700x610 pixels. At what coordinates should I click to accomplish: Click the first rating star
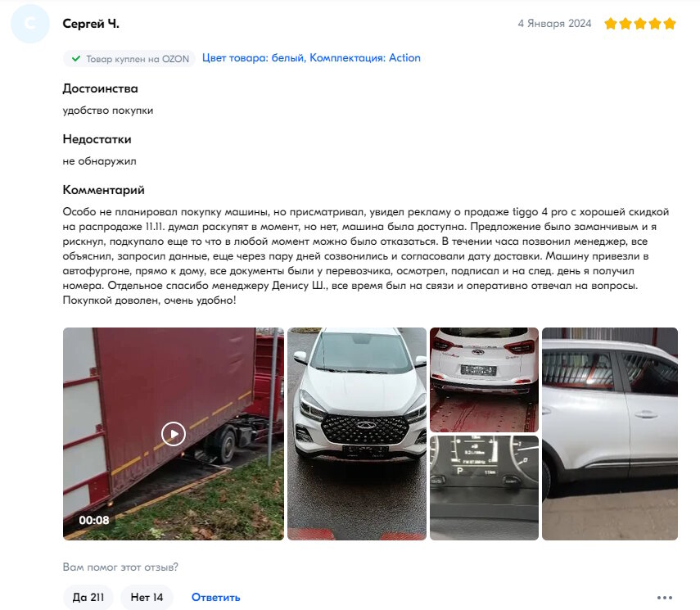(611, 24)
